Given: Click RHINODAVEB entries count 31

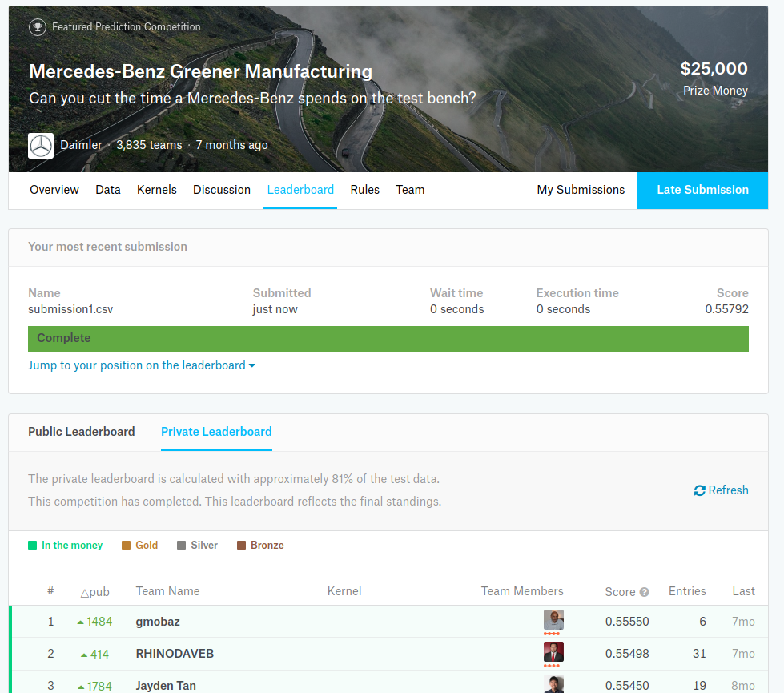Looking at the screenshot, I should pyautogui.click(x=699, y=654).
